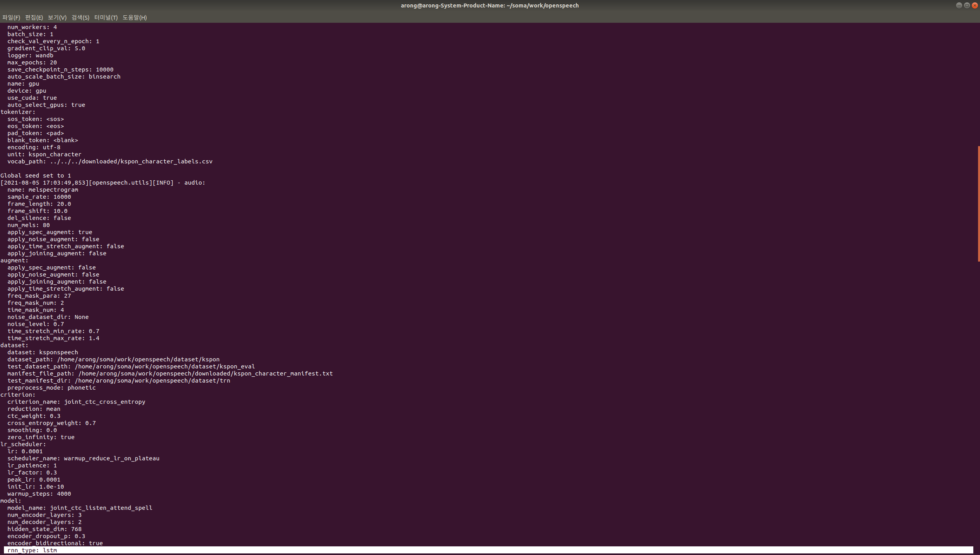Screen dimensions: 980x555
Task: Open the 검색(S) menu
Action: (80, 17)
